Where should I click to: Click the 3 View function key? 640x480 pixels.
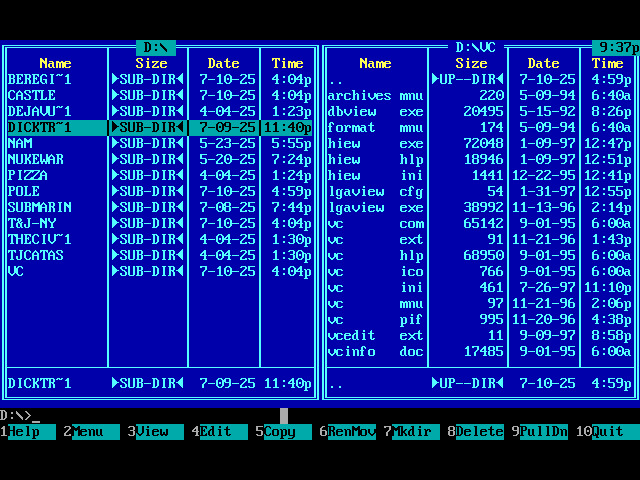point(151,432)
